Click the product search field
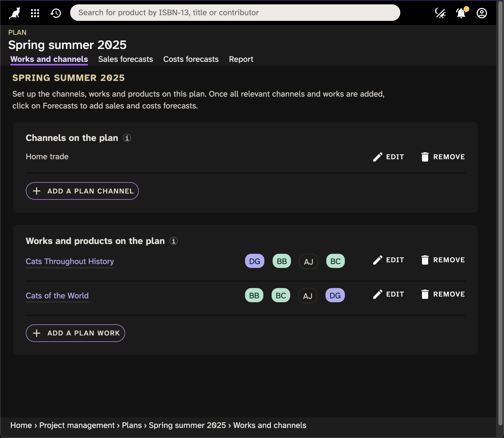 (x=235, y=13)
